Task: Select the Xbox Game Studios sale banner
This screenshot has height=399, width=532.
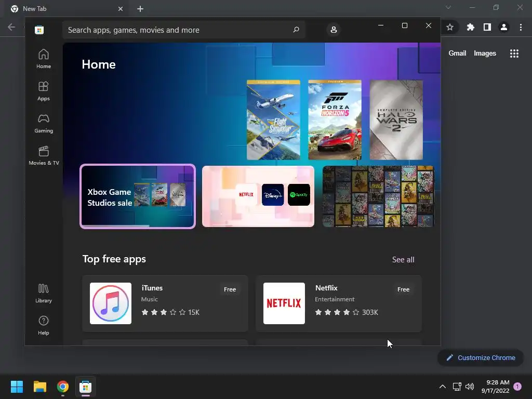Action: coord(137,196)
